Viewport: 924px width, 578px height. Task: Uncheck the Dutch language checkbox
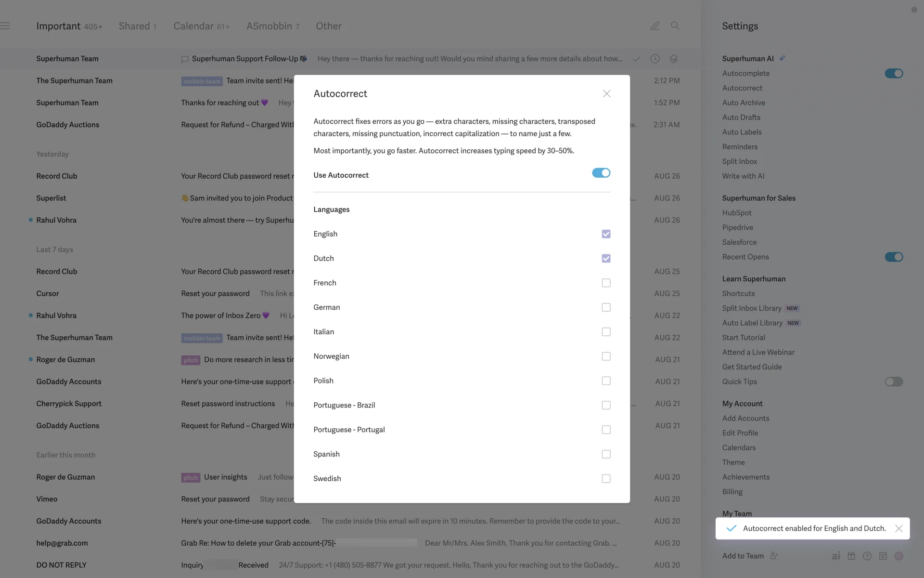click(x=606, y=259)
